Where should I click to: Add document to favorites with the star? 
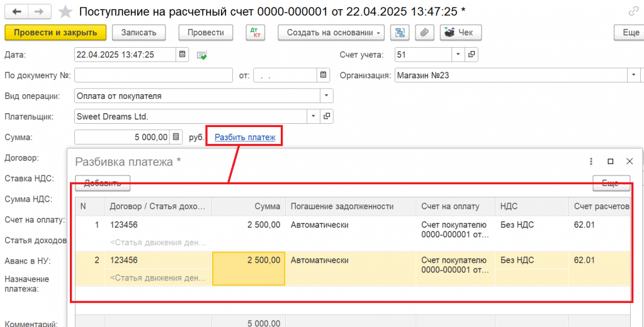pyautogui.click(x=65, y=12)
